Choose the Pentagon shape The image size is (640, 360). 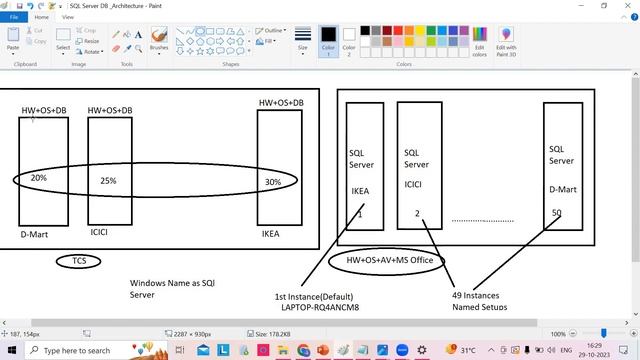coord(200,41)
